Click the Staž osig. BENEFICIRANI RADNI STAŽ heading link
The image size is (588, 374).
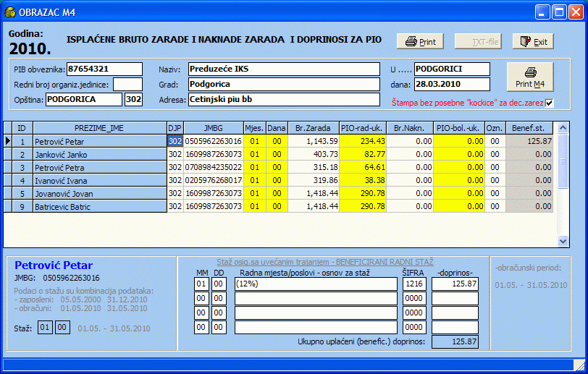[x=324, y=263]
